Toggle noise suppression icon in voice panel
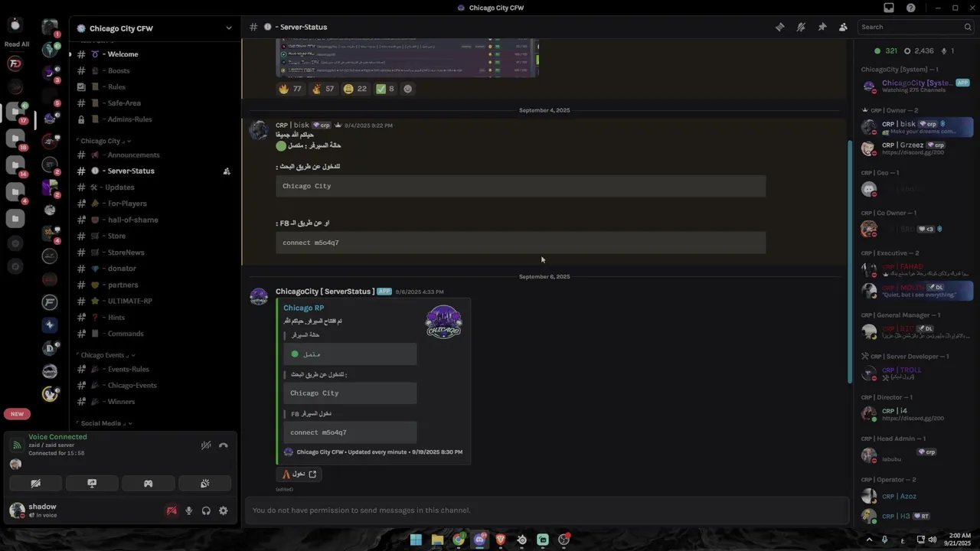 pos(206,445)
